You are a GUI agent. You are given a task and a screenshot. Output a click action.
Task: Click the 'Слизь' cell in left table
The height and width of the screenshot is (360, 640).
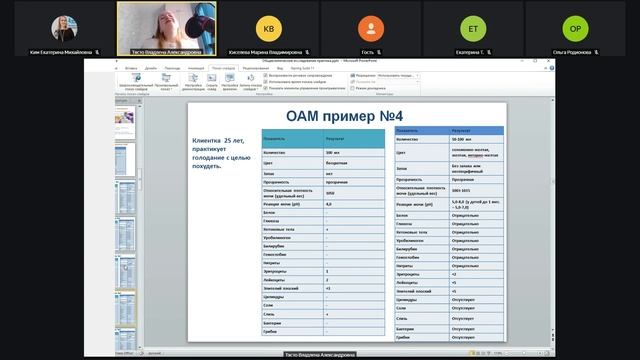pos(292,314)
